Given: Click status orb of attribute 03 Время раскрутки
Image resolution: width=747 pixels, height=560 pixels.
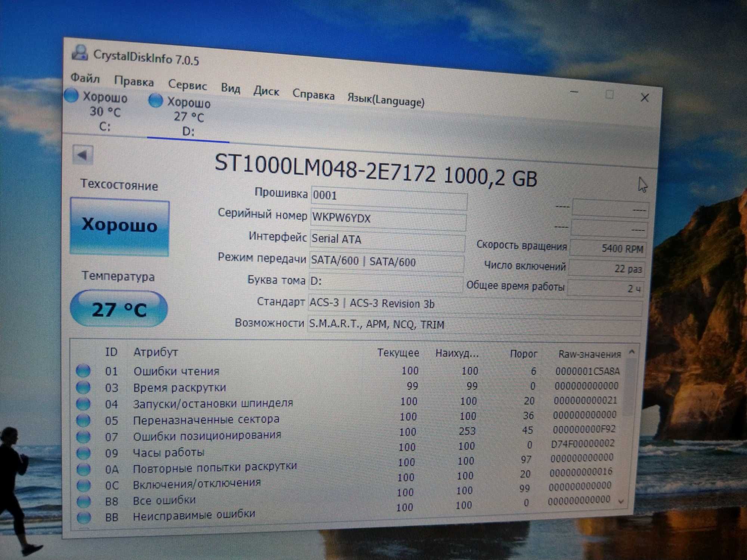Looking at the screenshot, I should coord(83,387).
